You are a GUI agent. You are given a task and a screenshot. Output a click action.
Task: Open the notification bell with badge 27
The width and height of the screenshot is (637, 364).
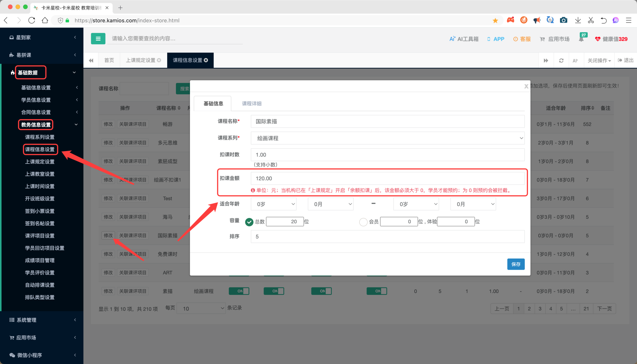(581, 39)
